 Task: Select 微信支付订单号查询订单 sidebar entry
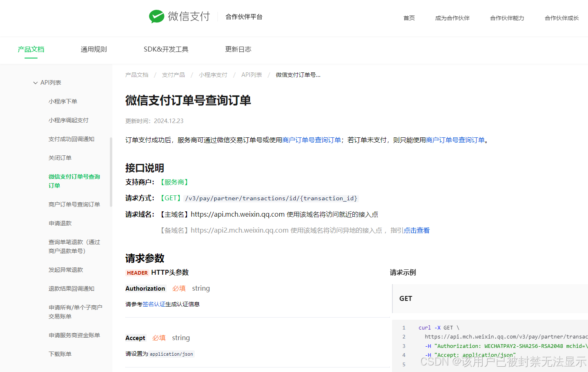pyautogui.click(x=74, y=181)
